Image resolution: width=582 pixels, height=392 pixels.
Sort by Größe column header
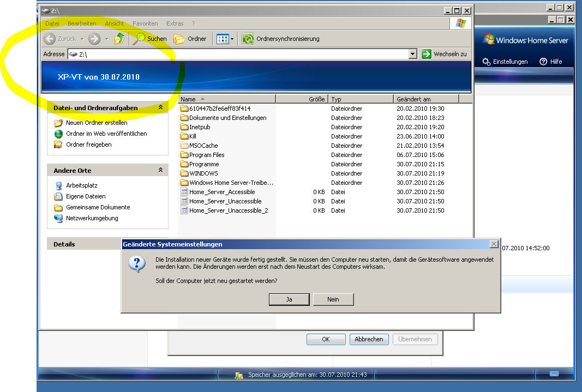coord(302,99)
